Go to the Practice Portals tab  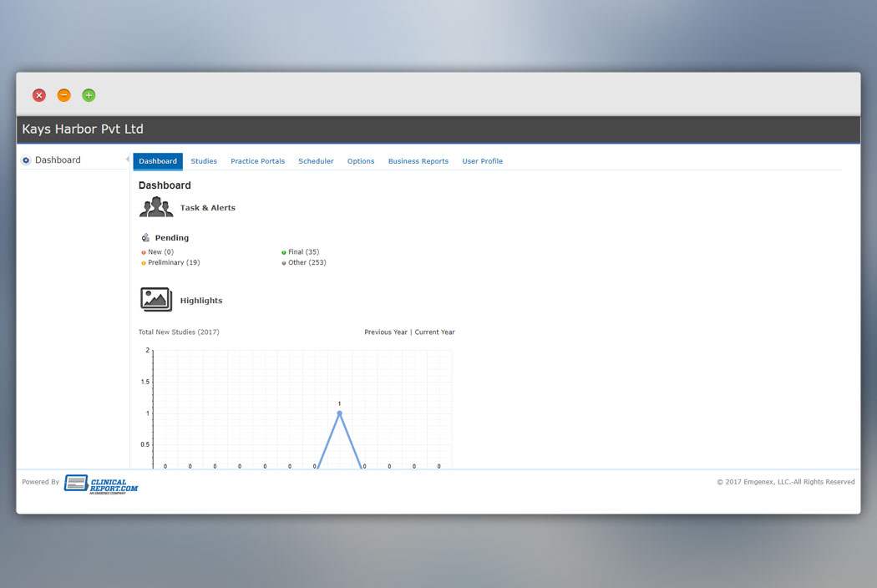pyautogui.click(x=257, y=161)
